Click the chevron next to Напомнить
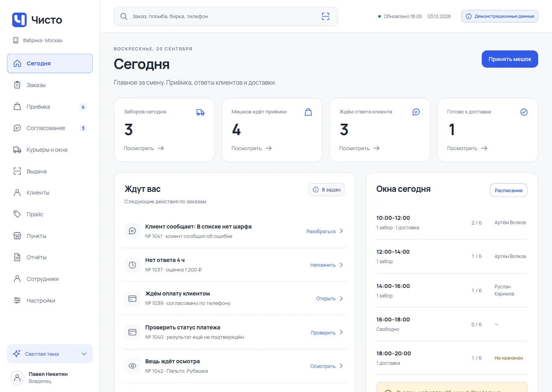 341,265
